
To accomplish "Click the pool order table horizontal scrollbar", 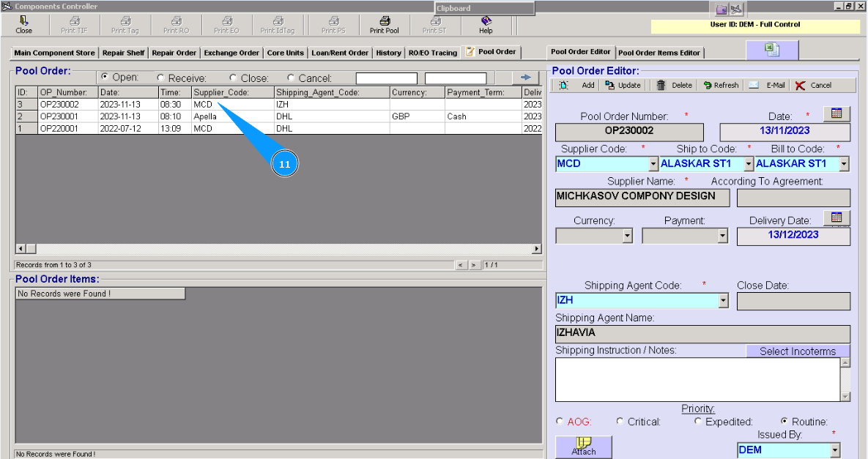I will point(279,249).
